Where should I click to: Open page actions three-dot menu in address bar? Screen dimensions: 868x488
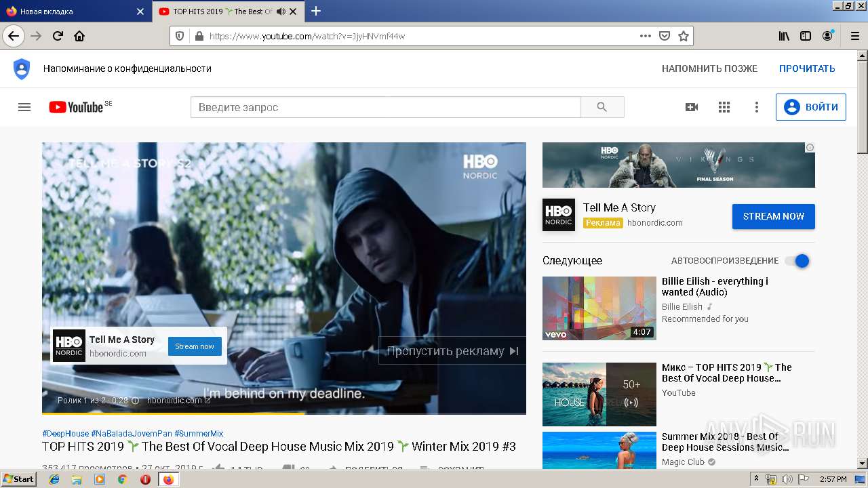pos(646,36)
